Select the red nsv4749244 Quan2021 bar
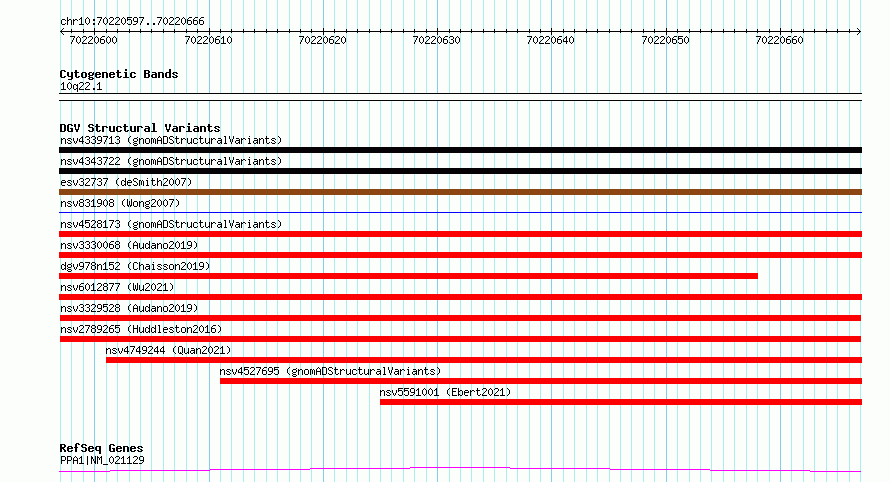The height and width of the screenshot is (482, 890). point(484,360)
